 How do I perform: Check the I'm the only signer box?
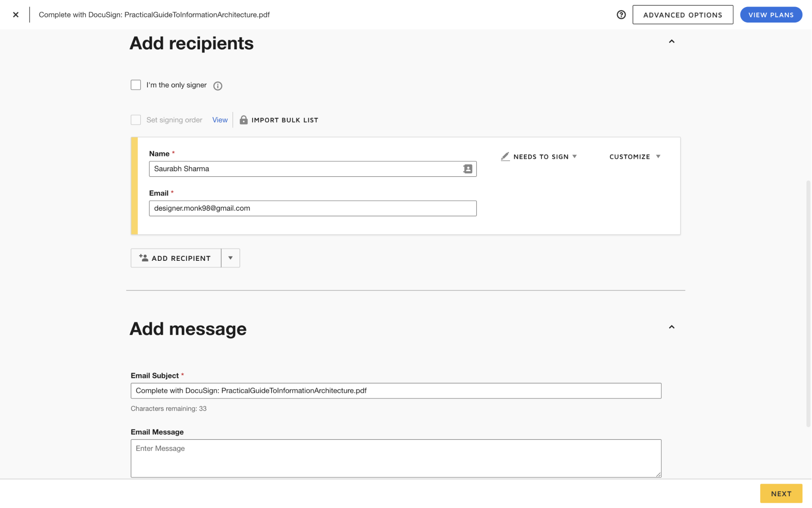pos(136,85)
